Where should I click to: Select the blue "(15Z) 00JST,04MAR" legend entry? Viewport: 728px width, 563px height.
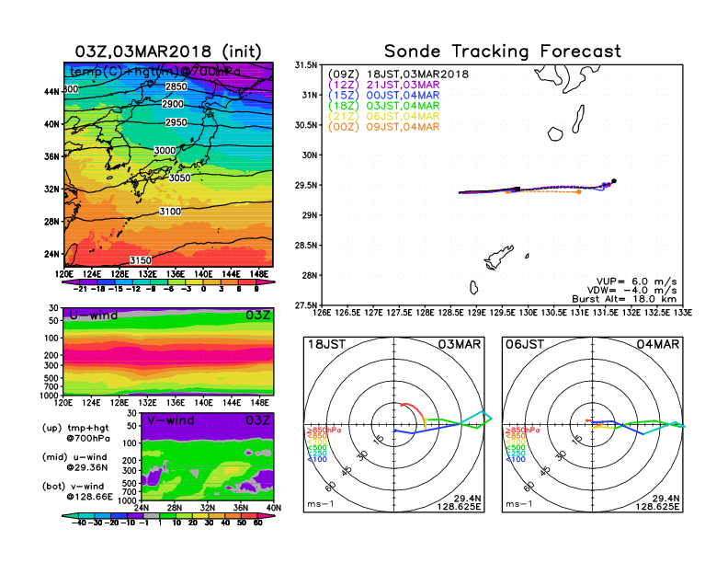click(x=383, y=96)
